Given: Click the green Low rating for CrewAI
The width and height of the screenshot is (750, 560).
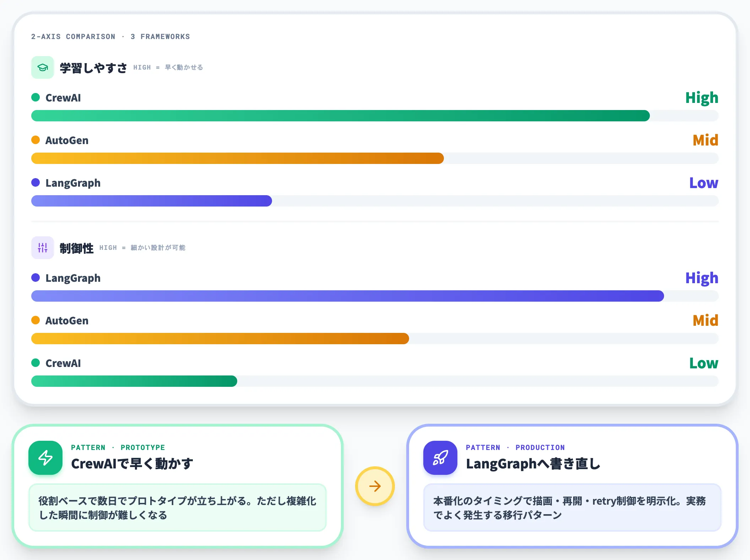Looking at the screenshot, I should pyautogui.click(x=704, y=363).
